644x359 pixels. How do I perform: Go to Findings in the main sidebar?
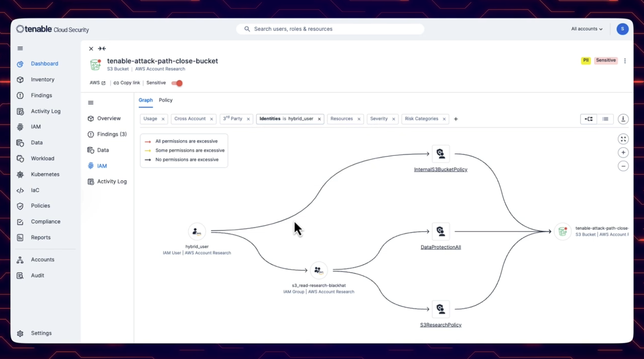[x=35, y=95]
